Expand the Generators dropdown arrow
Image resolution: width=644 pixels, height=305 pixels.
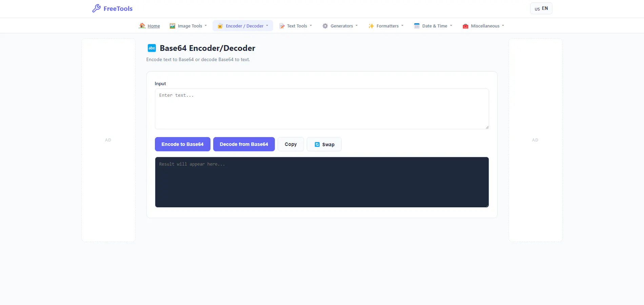[x=357, y=25]
